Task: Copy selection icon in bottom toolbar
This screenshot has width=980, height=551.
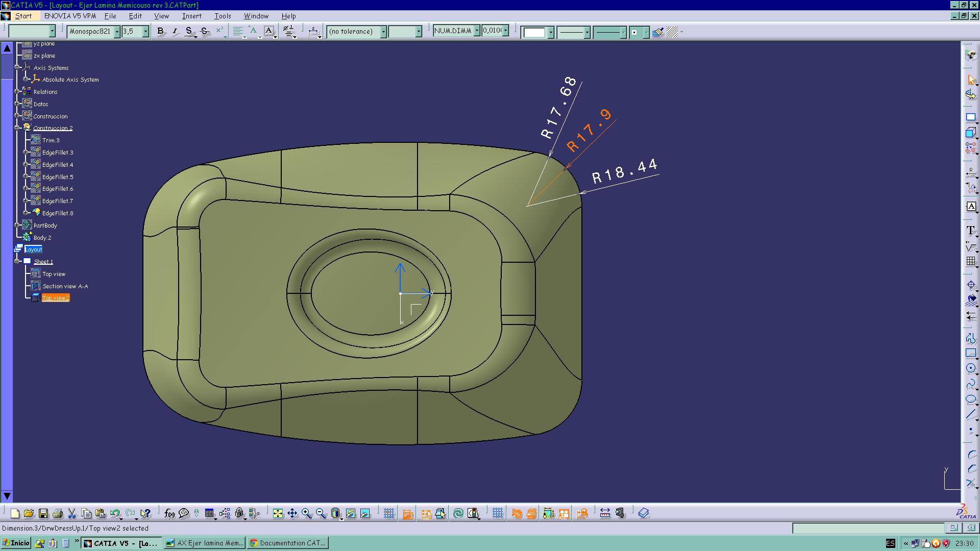Action: tap(86, 513)
